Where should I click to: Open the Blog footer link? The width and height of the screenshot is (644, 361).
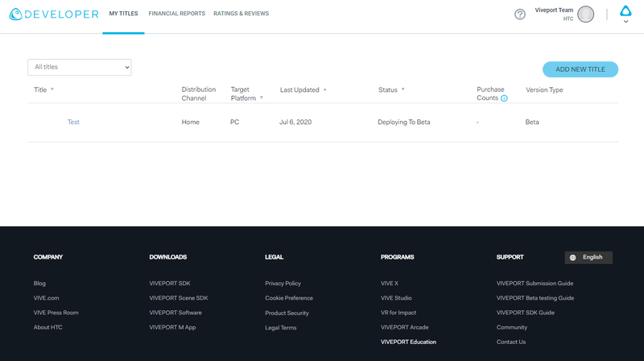39,284
